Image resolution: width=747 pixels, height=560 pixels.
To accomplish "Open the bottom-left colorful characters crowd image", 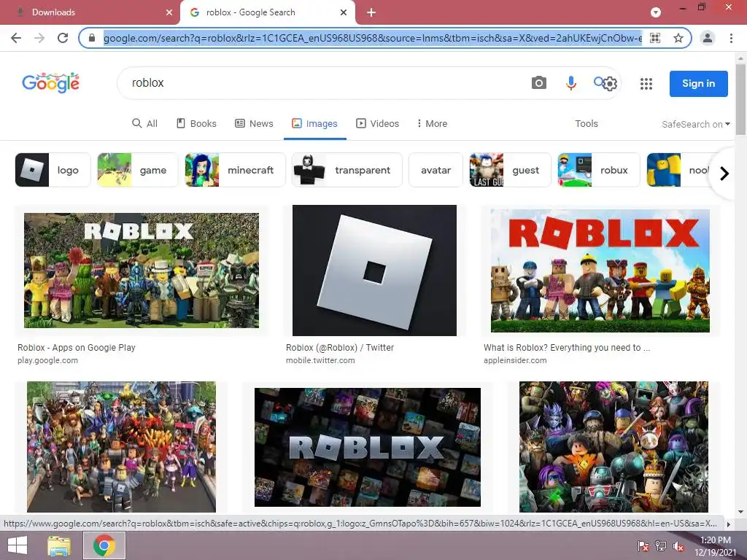I will tap(122, 447).
